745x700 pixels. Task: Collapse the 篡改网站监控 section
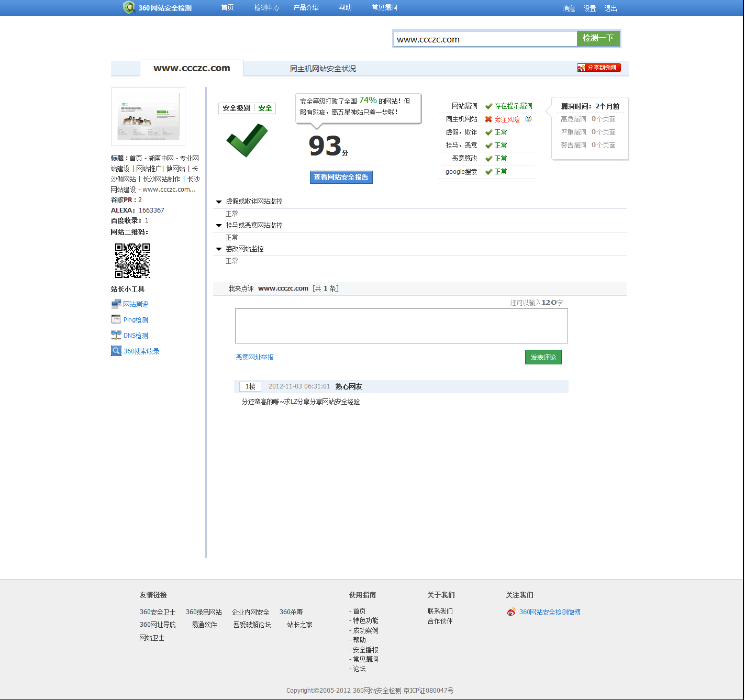219,249
